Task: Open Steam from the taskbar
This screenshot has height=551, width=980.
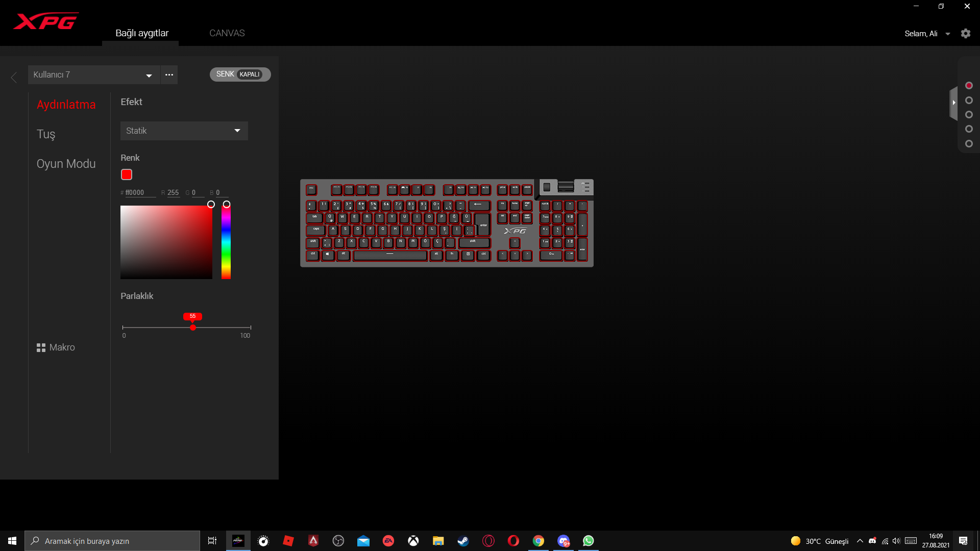Action: click(463, 541)
